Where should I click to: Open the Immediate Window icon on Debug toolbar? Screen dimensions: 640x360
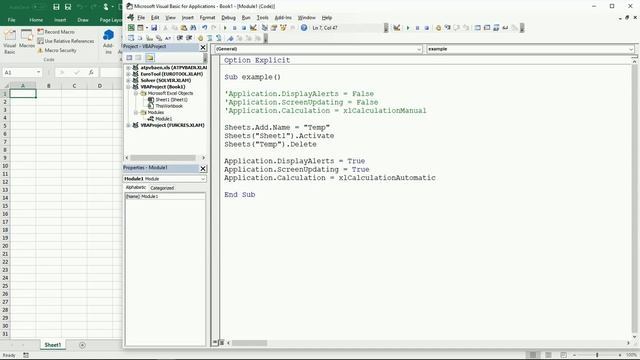[x=487, y=28]
